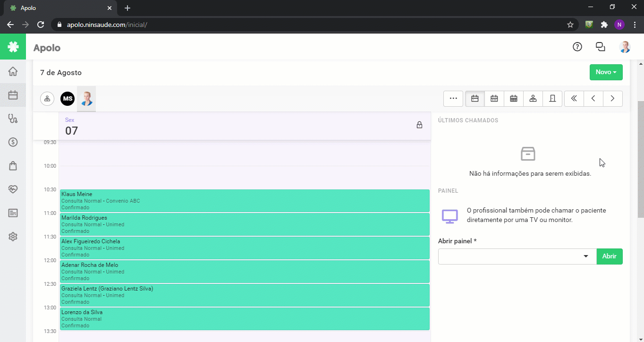Image resolution: width=644 pixels, height=342 pixels.
Task: Toggle the lock icon on day 07
Action: (x=419, y=125)
